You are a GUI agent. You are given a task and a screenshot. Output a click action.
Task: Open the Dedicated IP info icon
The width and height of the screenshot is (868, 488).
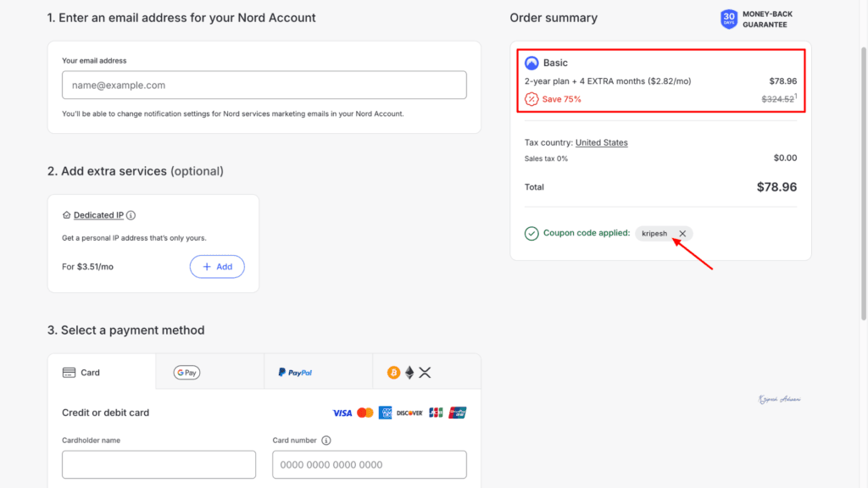coord(131,215)
